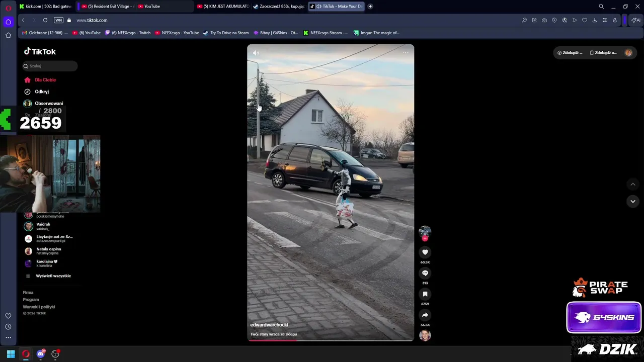Click the www.tiktok.com address bar
This screenshot has width=644, height=362.
92,20
